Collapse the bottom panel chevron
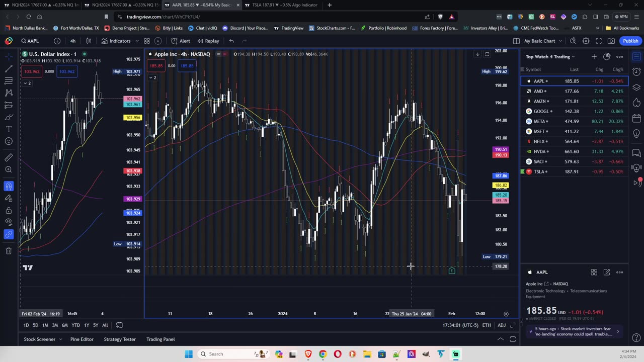This screenshot has height=362, width=644. 501,339
